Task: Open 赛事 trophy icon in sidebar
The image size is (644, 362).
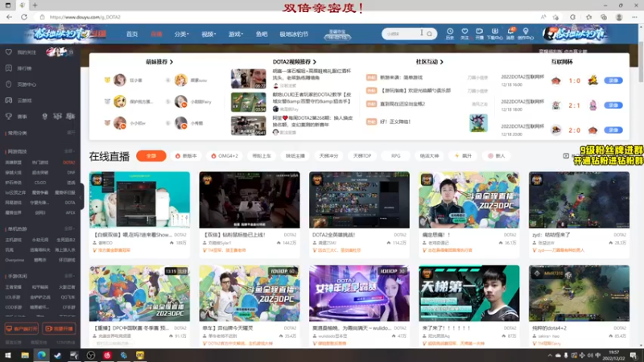Action: tap(9, 117)
